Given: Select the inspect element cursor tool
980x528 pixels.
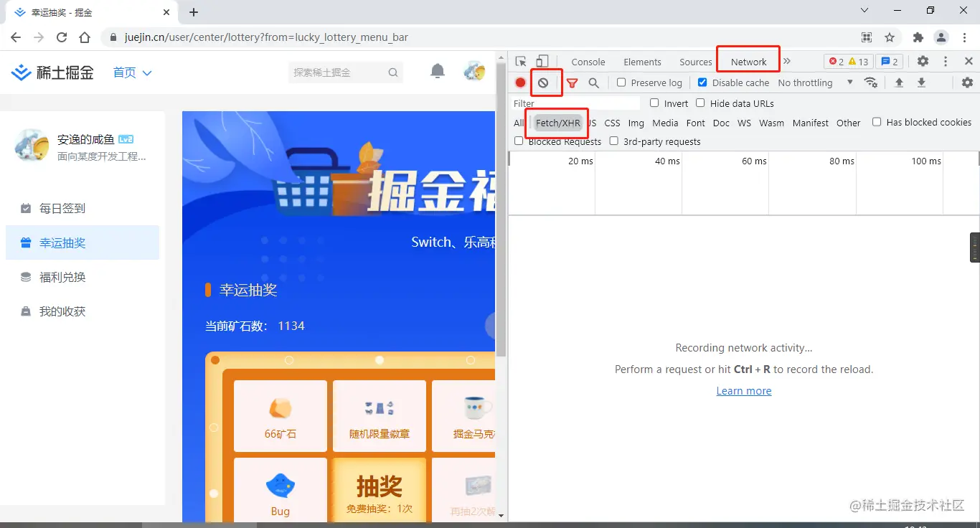Looking at the screenshot, I should tap(521, 61).
